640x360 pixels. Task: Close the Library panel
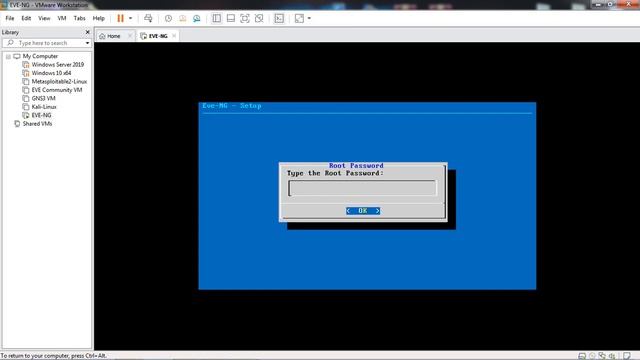87,32
